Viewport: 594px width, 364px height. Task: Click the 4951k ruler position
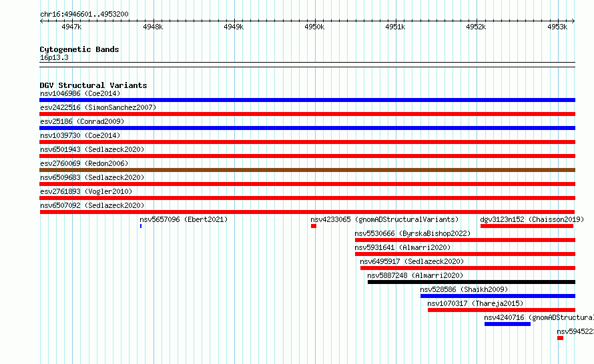point(395,27)
